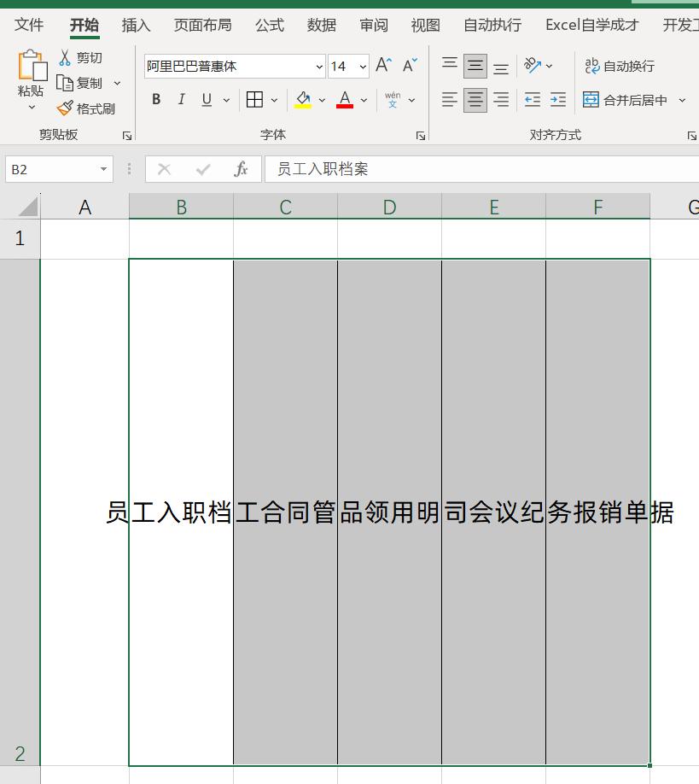This screenshot has width=699, height=784.
Task: Apply borders with the grid icon
Action: pyautogui.click(x=255, y=100)
